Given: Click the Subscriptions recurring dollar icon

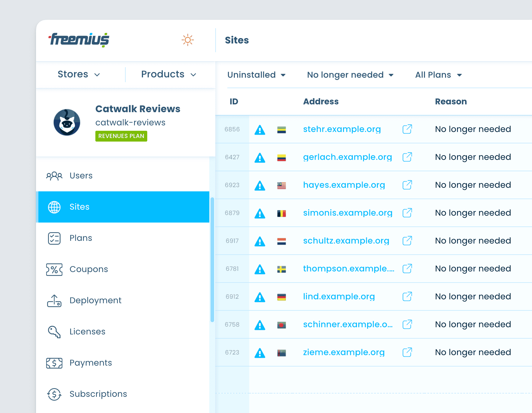Looking at the screenshot, I should [x=54, y=394].
